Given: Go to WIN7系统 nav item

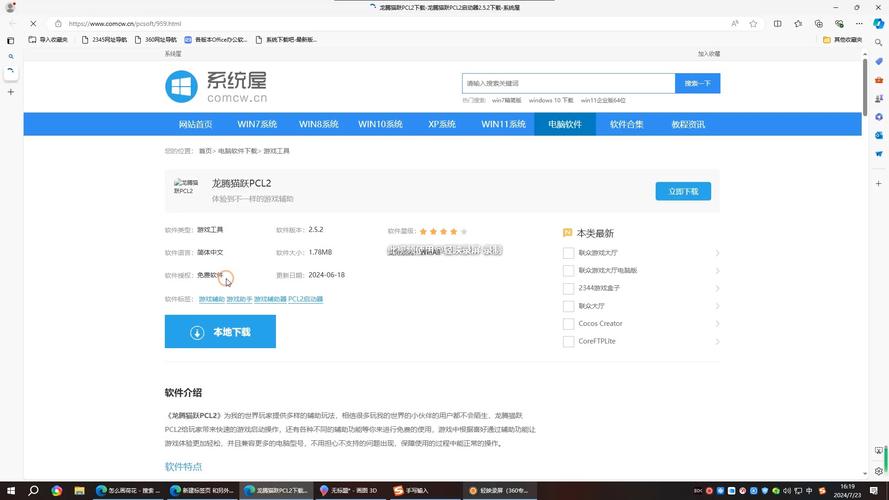Looking at the screenshot, I should [257, 124].
